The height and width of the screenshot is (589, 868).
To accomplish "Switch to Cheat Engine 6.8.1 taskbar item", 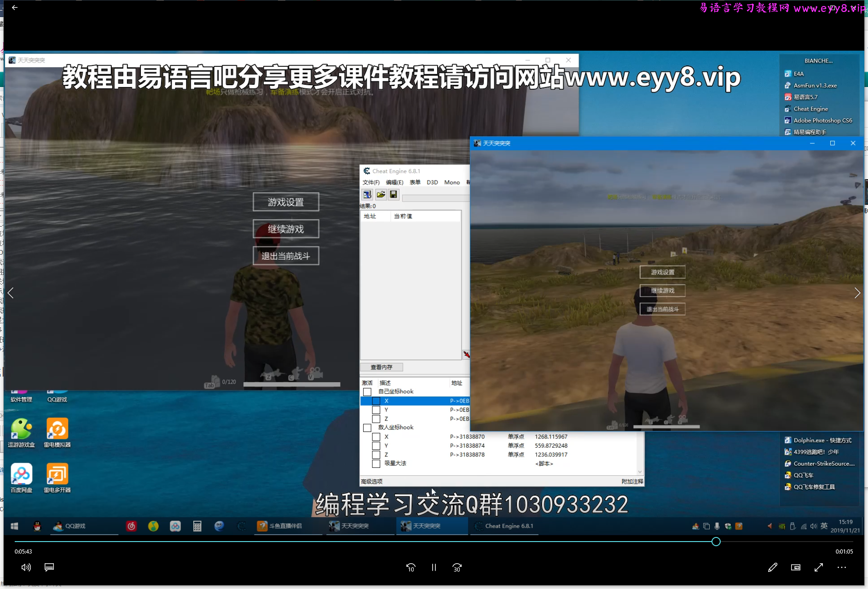I will [x=504, y=526].
